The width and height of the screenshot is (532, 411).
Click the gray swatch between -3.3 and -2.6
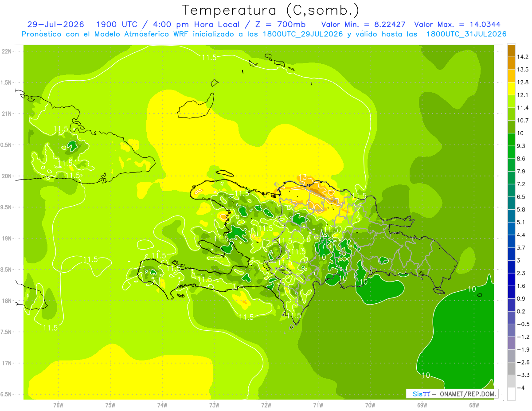tap(511, 368)
